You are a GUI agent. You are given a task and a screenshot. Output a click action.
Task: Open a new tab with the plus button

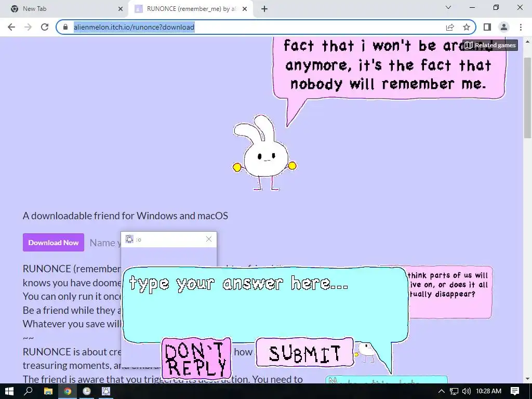click(x=264, y=9)
